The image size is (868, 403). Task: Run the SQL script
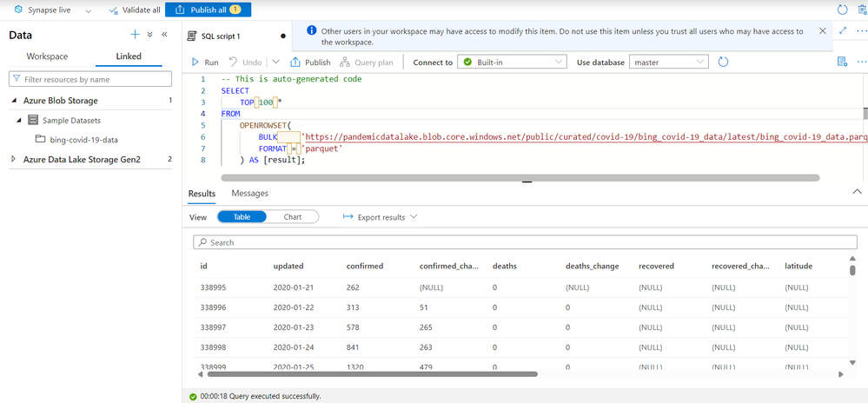[205, 62]
